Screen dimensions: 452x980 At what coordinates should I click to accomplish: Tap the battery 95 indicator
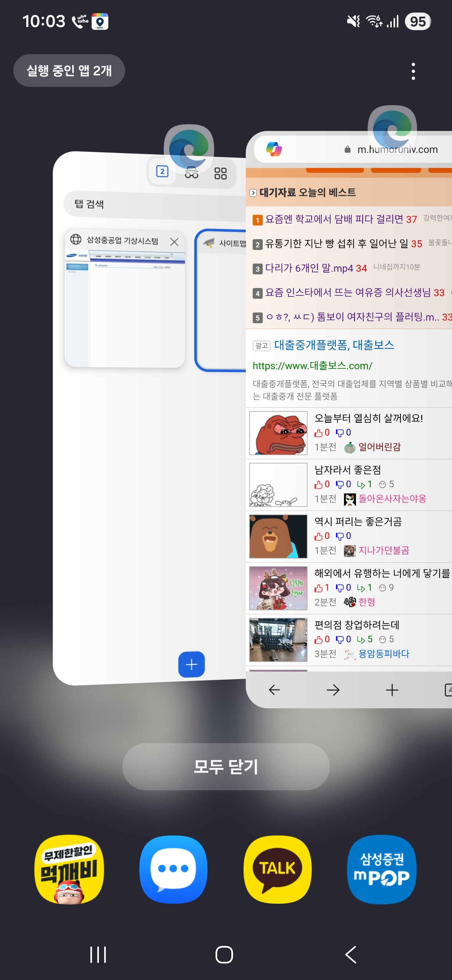(x=418, y=21)
